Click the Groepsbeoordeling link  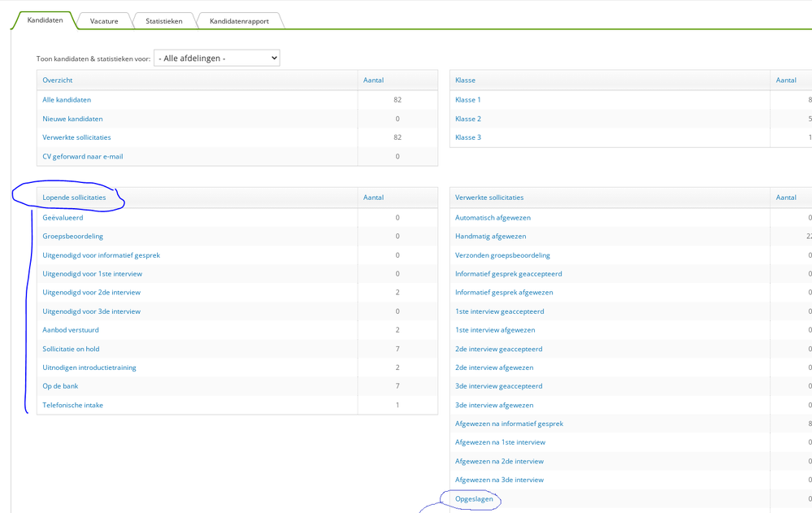coord(72,237)
